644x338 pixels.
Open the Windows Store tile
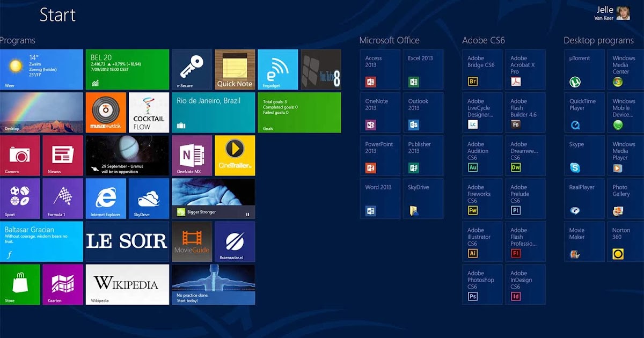click(x=20, y=284)
